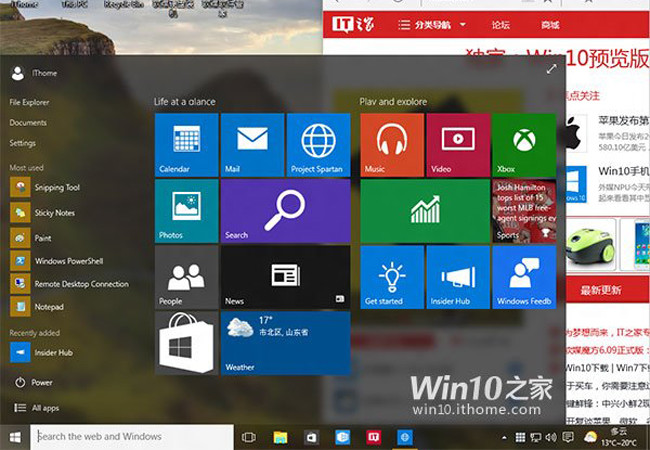Switch to Project Spartan taskbar icon
Screen dimensions: 650x450
pos(405,437)
